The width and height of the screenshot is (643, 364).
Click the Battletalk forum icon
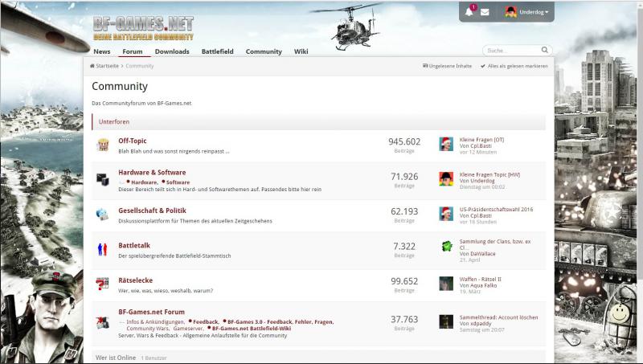click(x=103, y=248)
